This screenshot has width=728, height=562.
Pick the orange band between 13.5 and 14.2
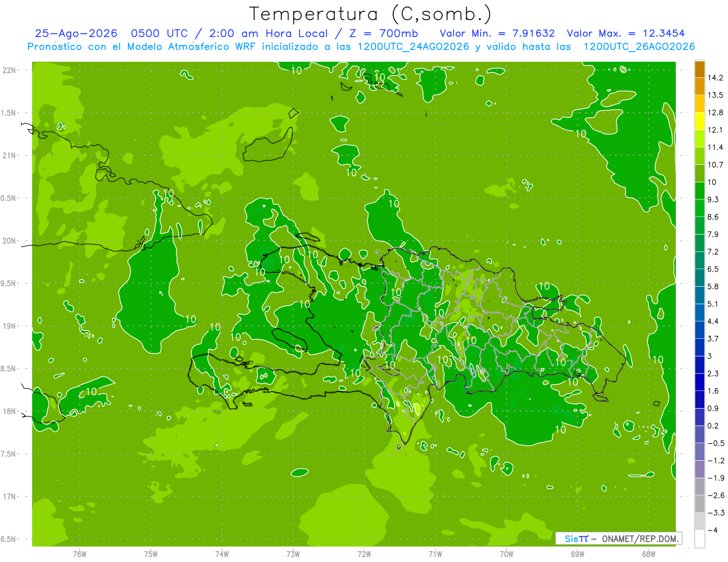coord(699,87)
